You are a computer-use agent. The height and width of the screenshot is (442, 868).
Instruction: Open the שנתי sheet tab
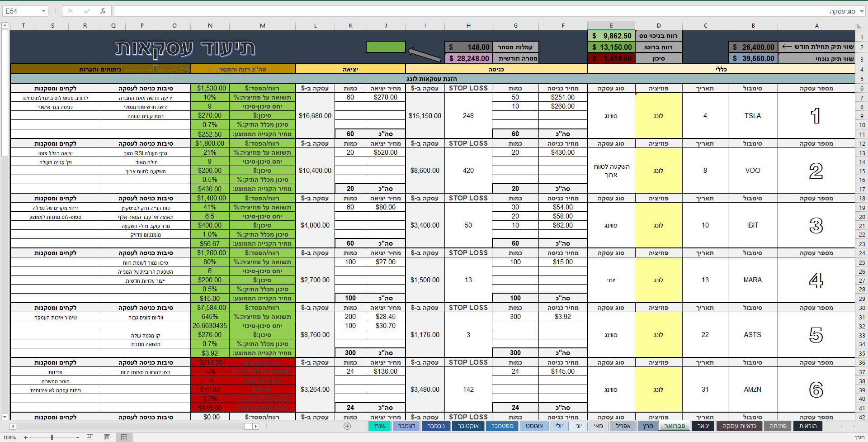[x=380, y=426]
